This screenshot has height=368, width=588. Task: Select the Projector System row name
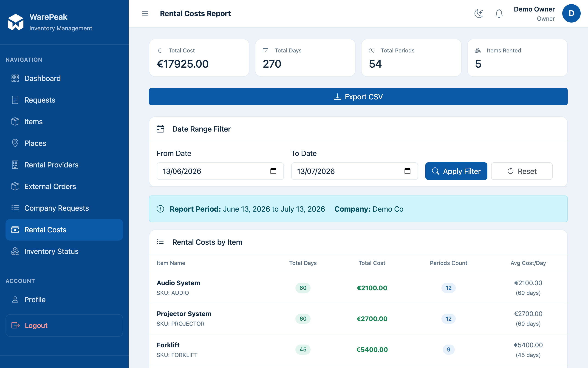coord(184,314)
